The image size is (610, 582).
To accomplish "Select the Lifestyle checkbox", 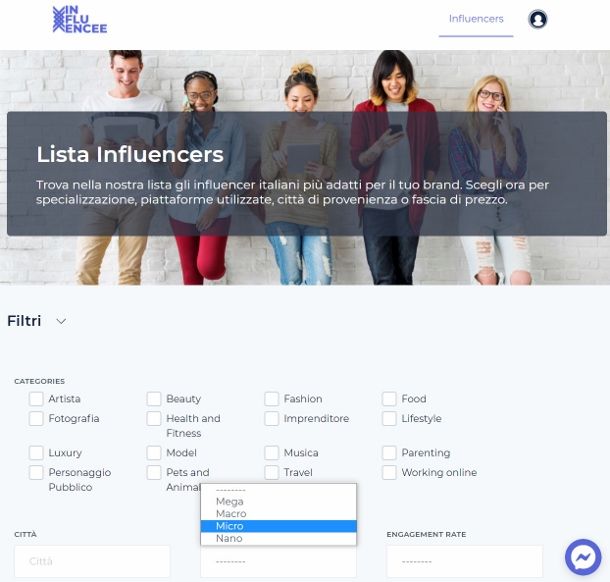I will pos(389,419).
